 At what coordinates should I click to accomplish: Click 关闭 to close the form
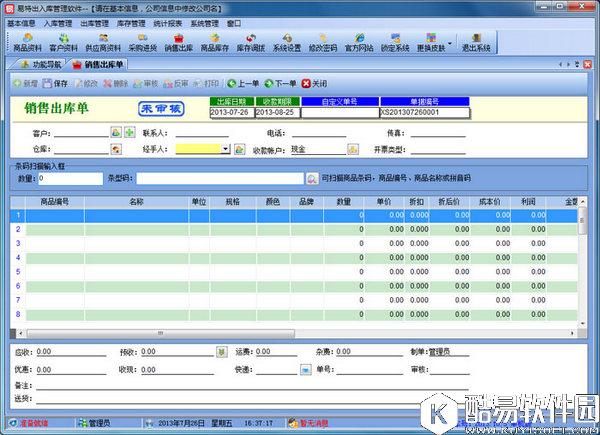314,83
